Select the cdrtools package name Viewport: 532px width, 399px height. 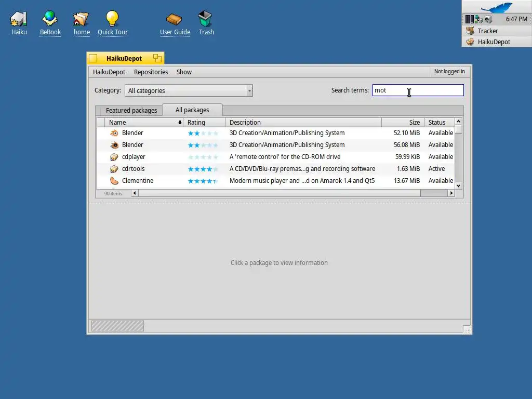[134, 169]
